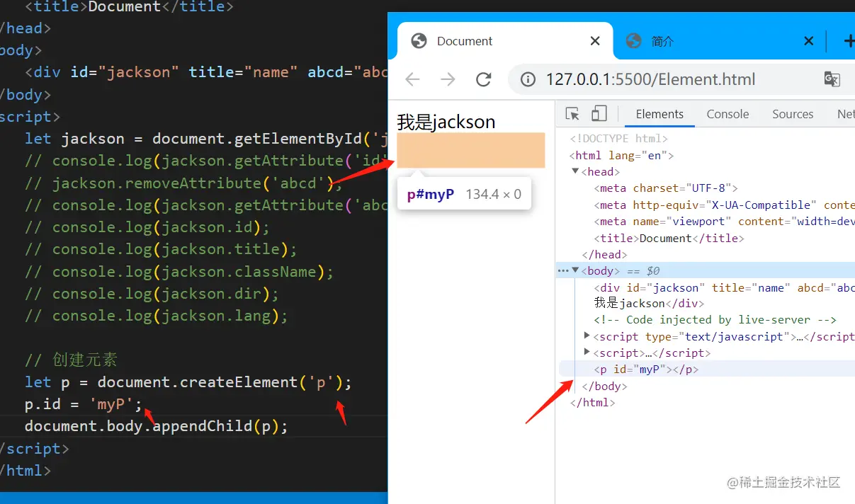This screenshot has width=855, height=504.
Task: Toggle the device toolbar icon
Action: tap(599, 114)
